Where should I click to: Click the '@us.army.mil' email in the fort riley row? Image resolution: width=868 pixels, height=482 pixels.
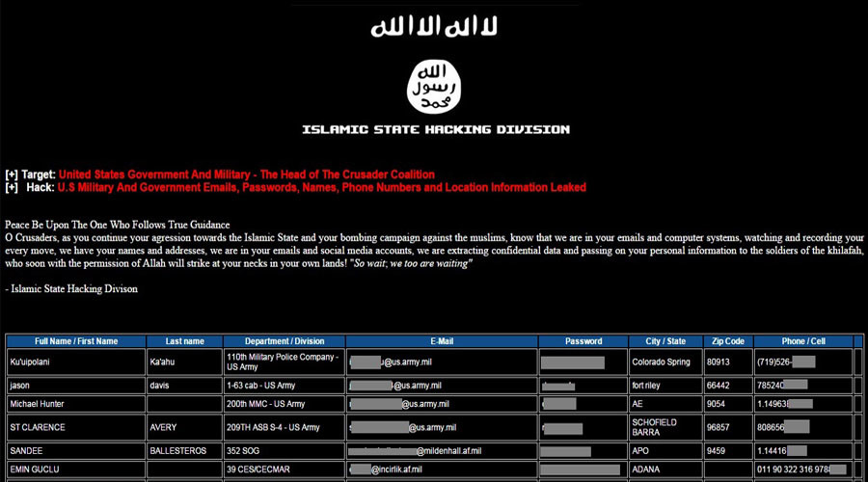[x=442, y=386]
